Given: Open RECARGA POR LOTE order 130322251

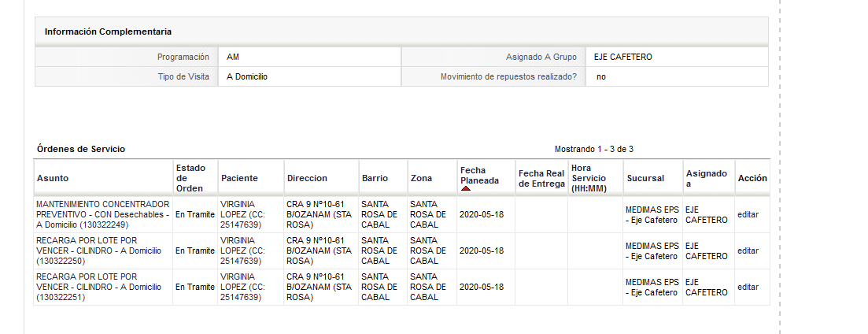Looking at the screenshot, I should coord(98,287).
